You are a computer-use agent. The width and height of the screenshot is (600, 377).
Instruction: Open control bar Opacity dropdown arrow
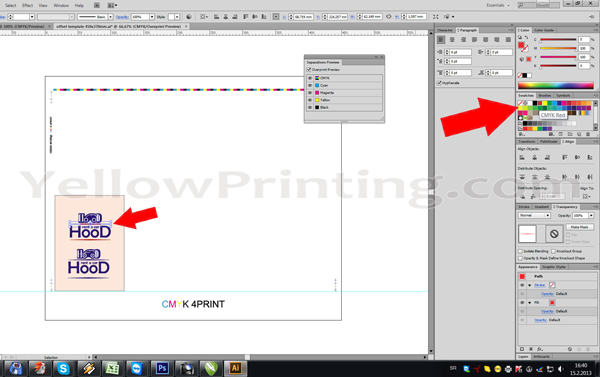pyautogui.click(x=152, y=17)
